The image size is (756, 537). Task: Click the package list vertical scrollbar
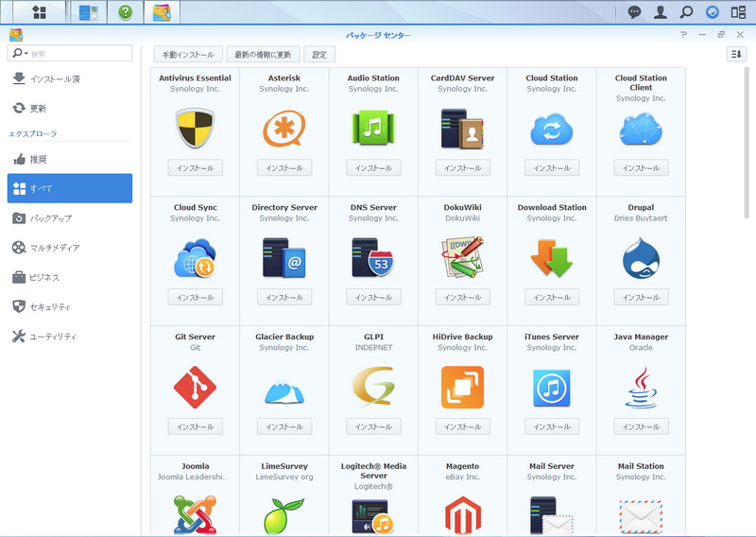[x=747, y=143]
